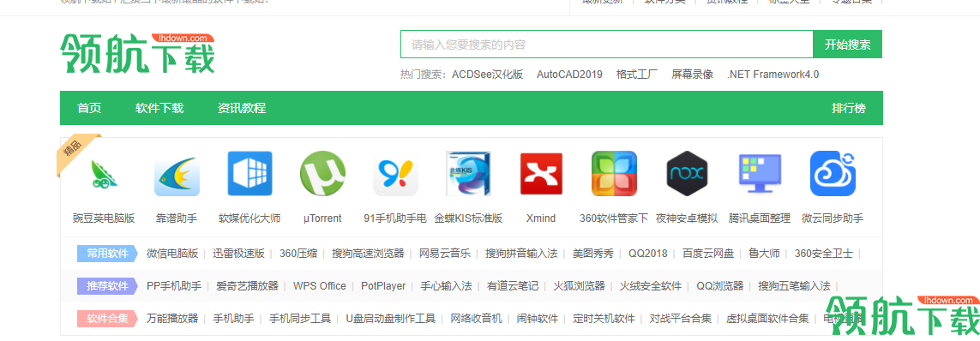980x341 pixels.
Task: Click the search input field
Action: 606,45
